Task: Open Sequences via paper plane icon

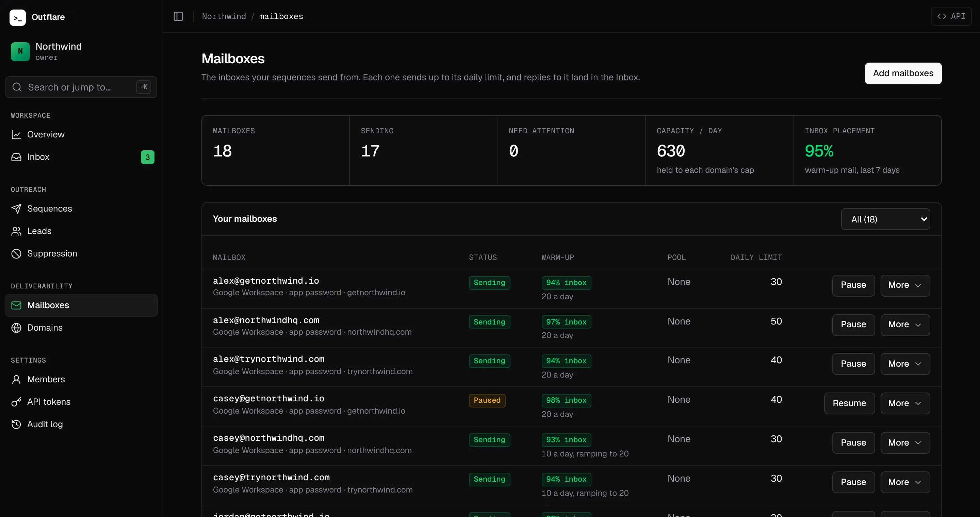Action: click(16, 209)
